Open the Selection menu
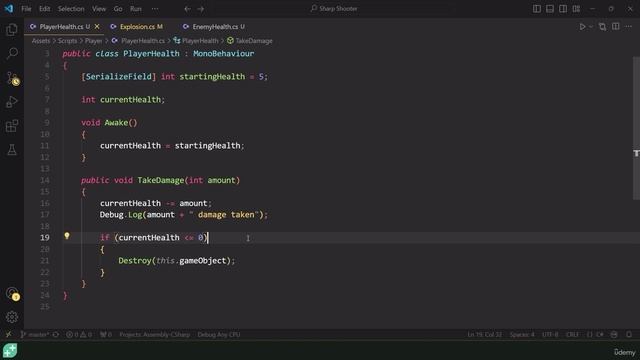This screenshot has height=360, width=640. [71, 9]
